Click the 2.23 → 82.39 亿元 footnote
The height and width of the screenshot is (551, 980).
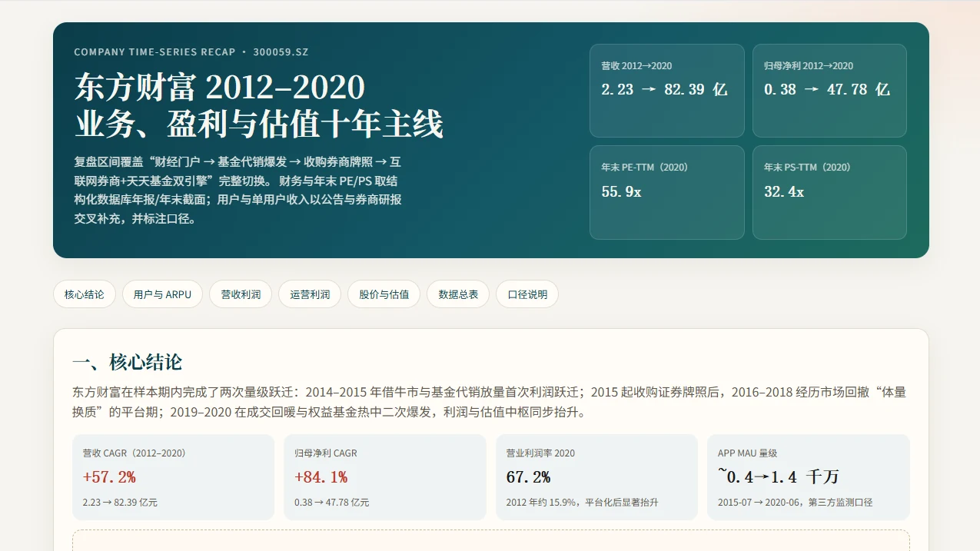[120, 503]
